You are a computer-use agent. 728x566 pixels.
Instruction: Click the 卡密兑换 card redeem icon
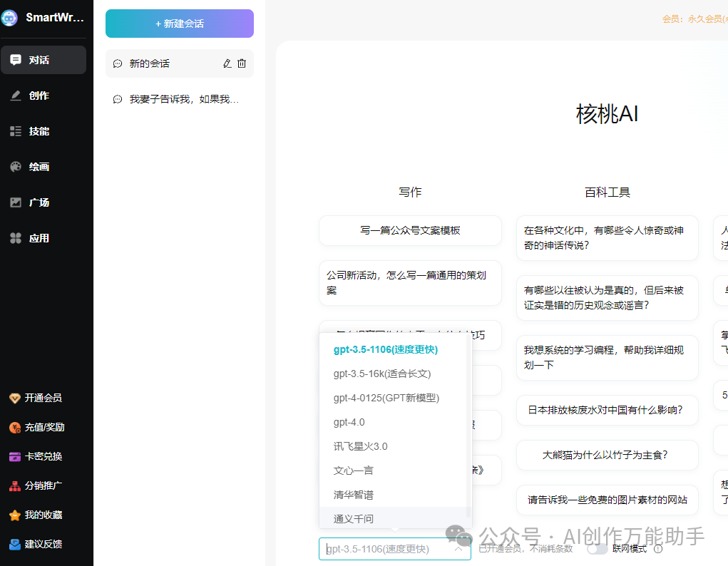(14, 456)
